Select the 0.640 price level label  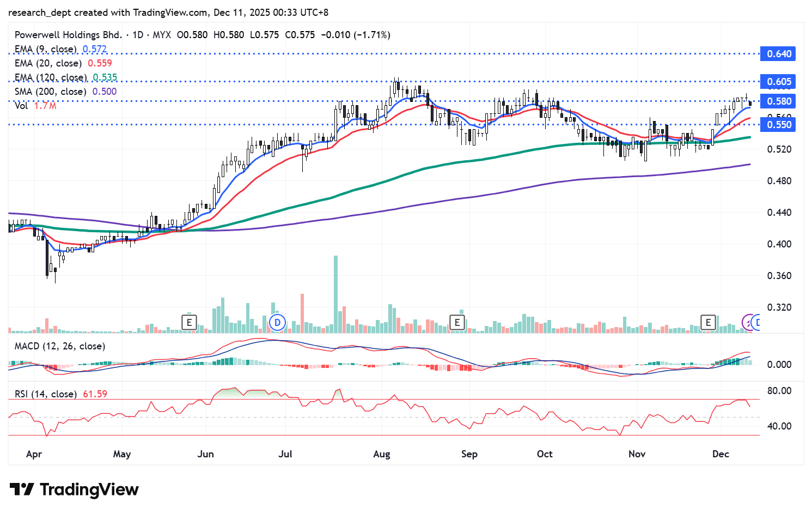[779, 54]
